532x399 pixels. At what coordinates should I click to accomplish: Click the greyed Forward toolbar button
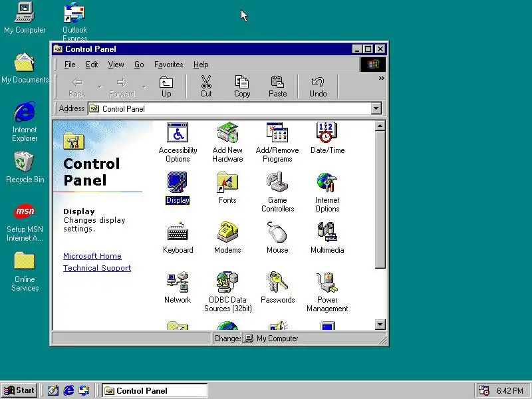[x=122, y=87]
